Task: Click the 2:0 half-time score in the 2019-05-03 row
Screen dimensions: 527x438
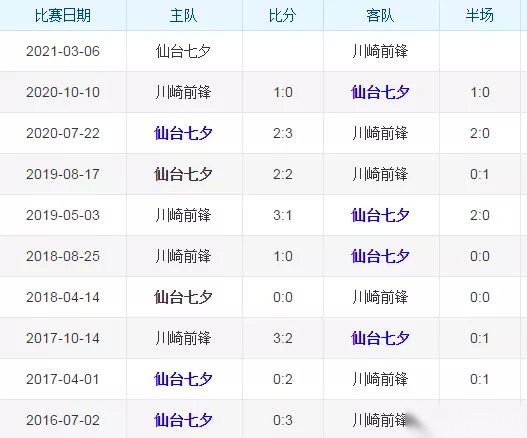Action: (x=480, y=215)
